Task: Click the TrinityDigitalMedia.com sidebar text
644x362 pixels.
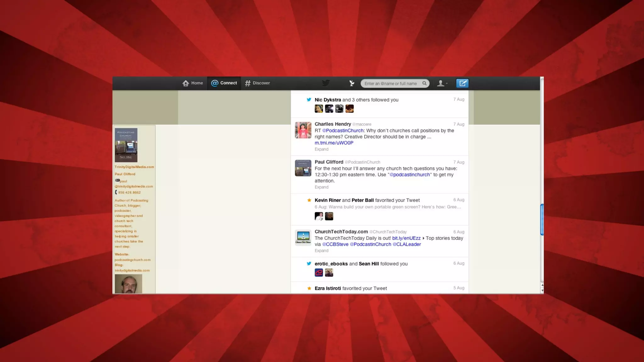Action: pyautogui.click(x=134, y=167)
